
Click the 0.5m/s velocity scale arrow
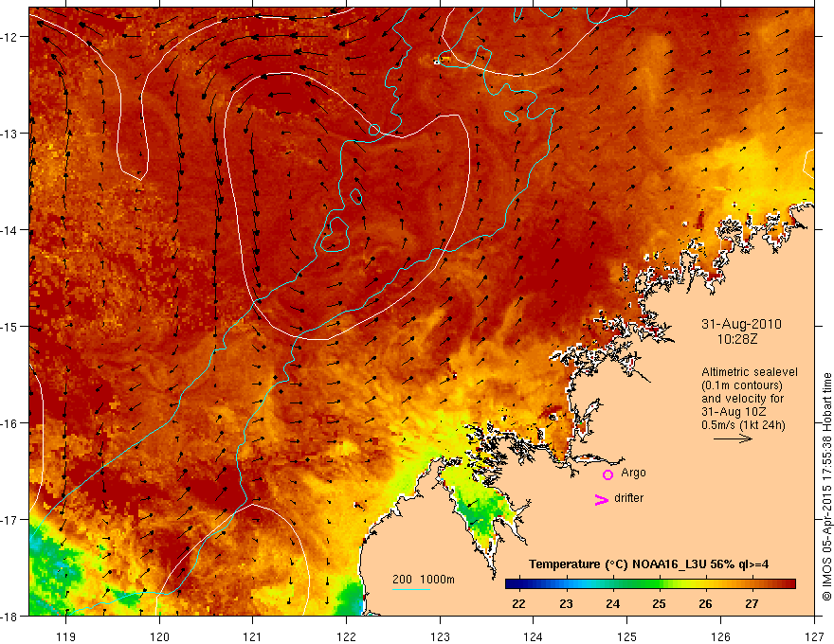point(733,438)
